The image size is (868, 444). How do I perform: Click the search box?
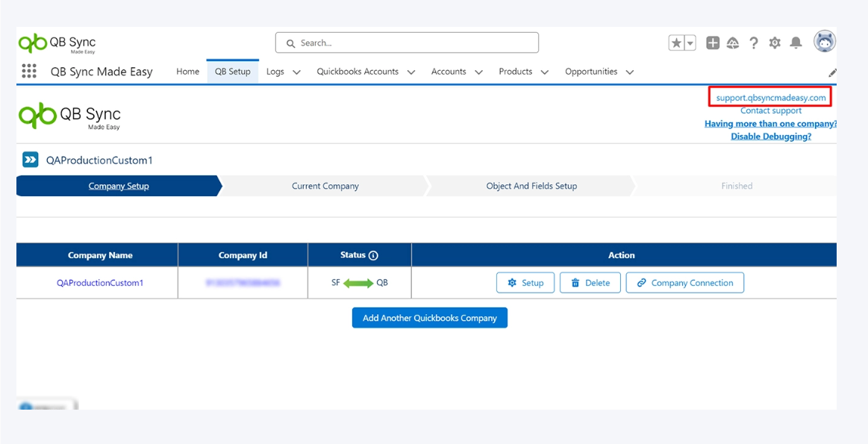point(407,43)
